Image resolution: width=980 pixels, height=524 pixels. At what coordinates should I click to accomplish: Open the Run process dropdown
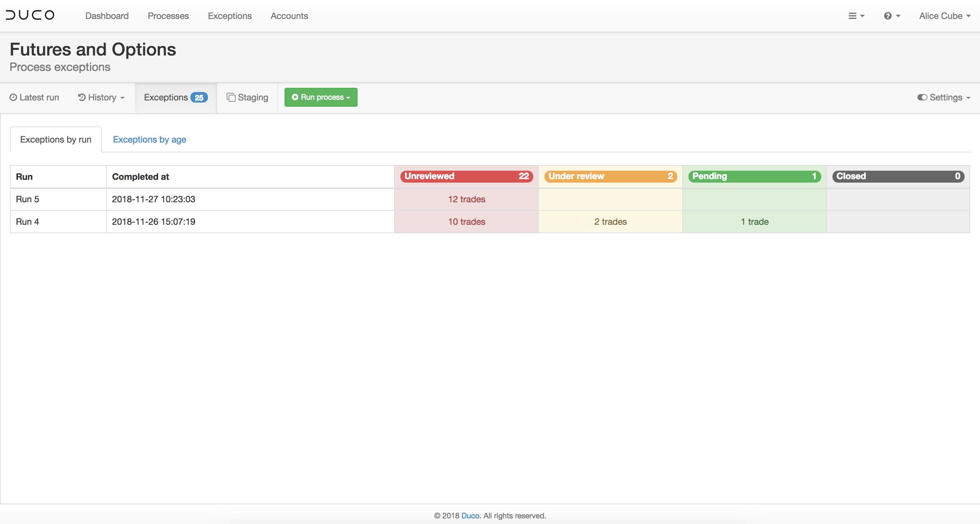321,97
